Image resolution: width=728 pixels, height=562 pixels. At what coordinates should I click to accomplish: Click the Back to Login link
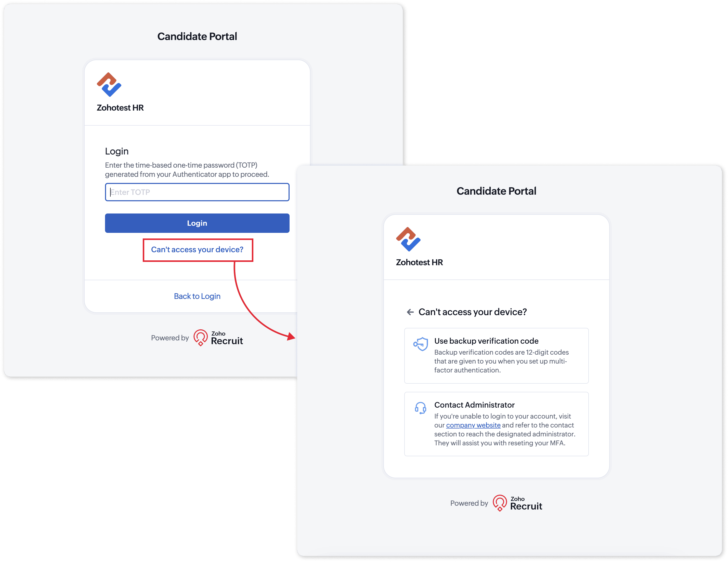[197, 296]
